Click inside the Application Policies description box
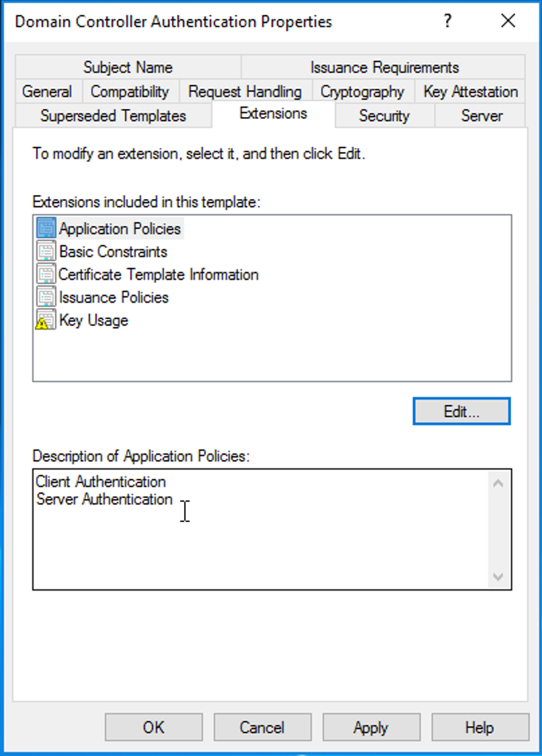 (260, 529)
